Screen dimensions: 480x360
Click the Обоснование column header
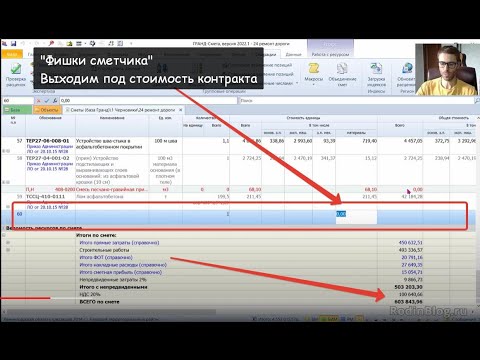coord(50,118)
